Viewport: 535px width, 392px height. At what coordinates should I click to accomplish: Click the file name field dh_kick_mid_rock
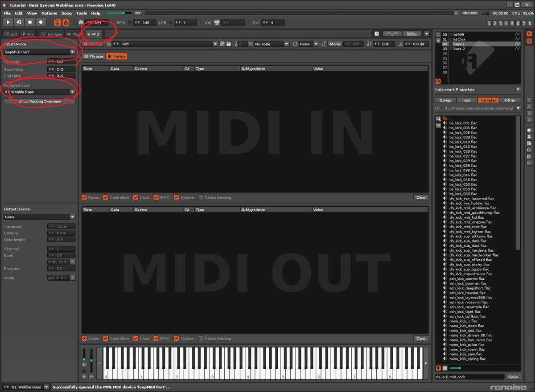click(x=469, y=377)
